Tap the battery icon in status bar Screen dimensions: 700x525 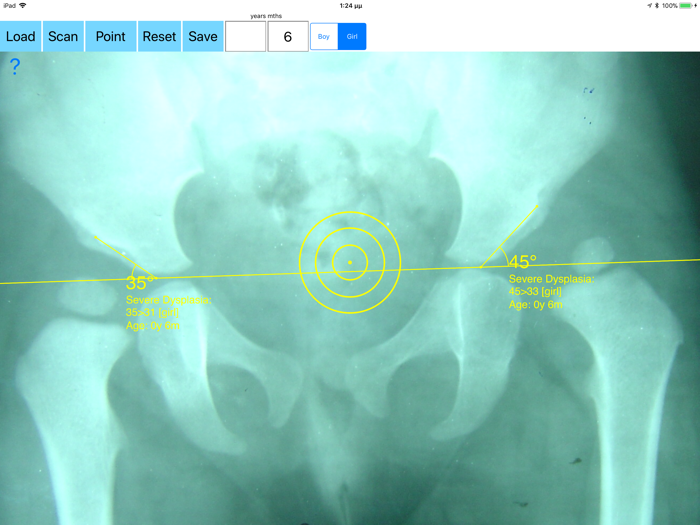(687, 5)
